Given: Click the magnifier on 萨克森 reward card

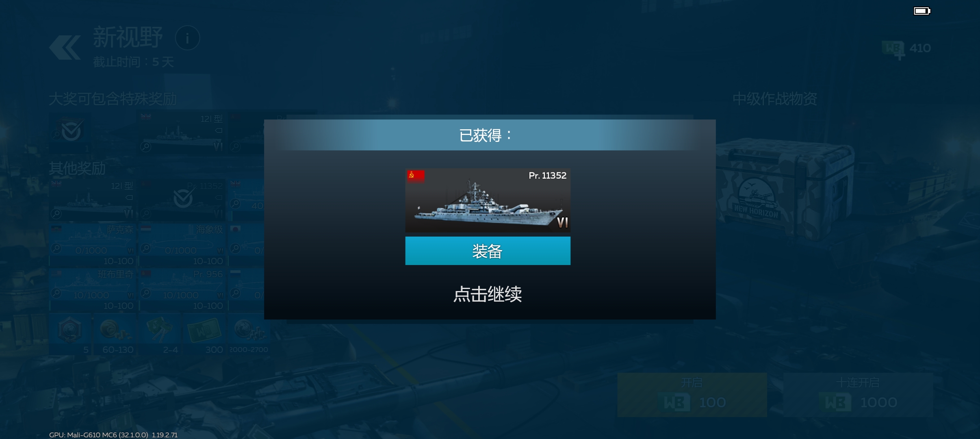Looking at the screenshot, I should pyautogui.click(x=56, y=248).
